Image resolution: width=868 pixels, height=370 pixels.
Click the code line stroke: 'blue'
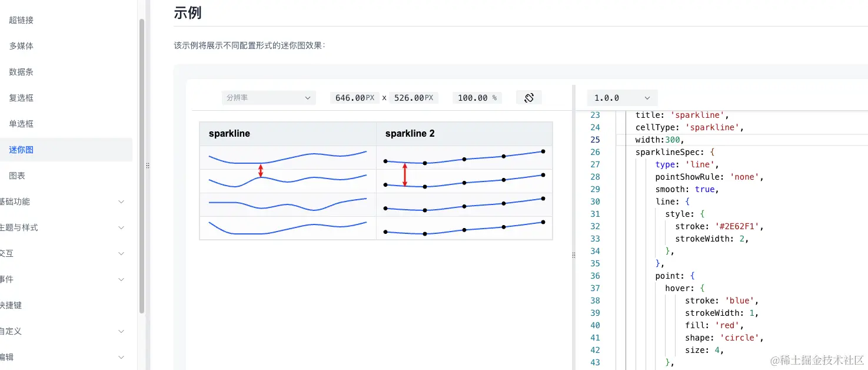[721, 300]
